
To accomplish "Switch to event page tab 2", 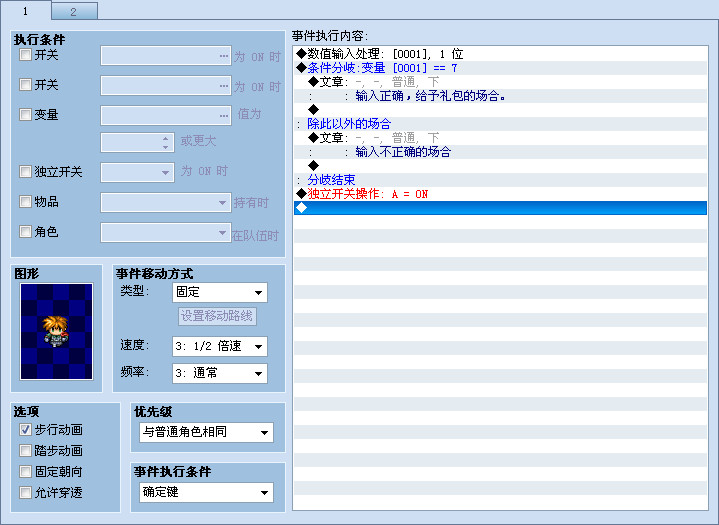I will [x=74, y=11].
